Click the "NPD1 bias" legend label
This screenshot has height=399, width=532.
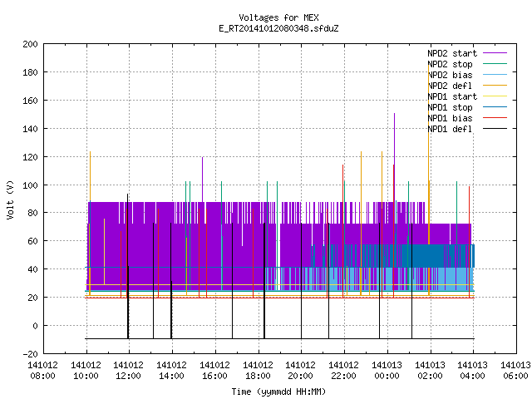(x=450, y=118)
